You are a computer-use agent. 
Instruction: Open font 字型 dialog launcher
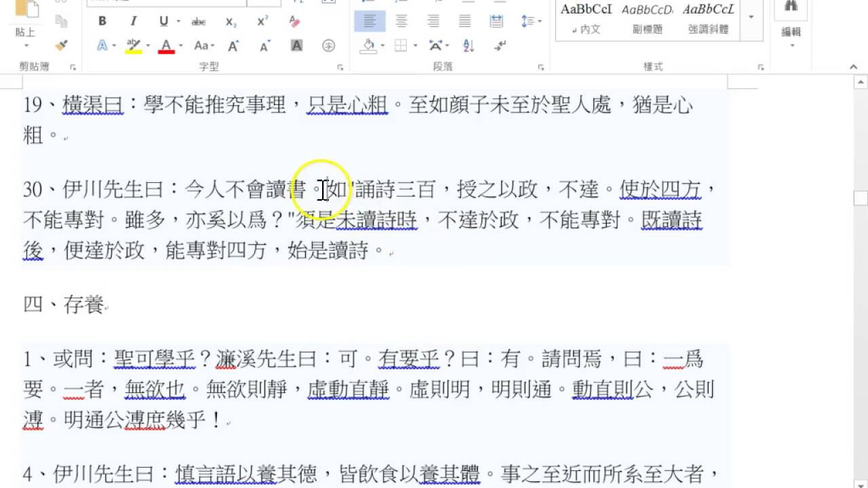coord(340,67)
